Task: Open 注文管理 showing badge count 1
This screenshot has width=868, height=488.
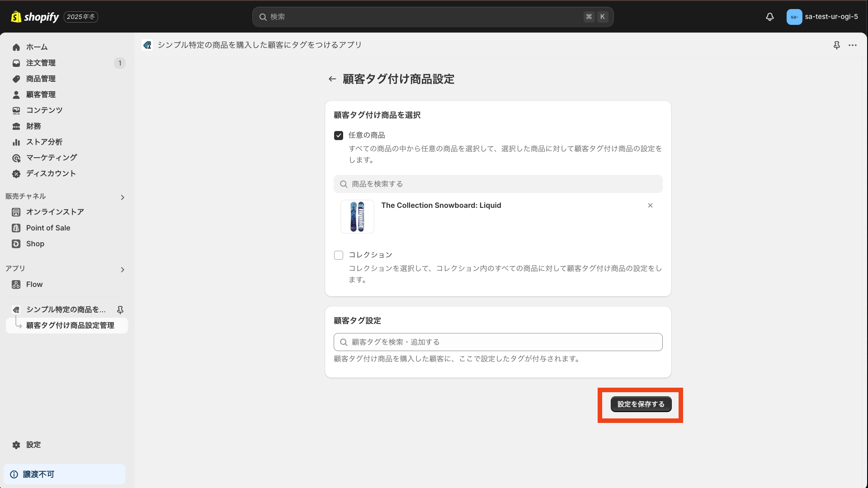Action: pyautogui.click(x=41, y=63)
